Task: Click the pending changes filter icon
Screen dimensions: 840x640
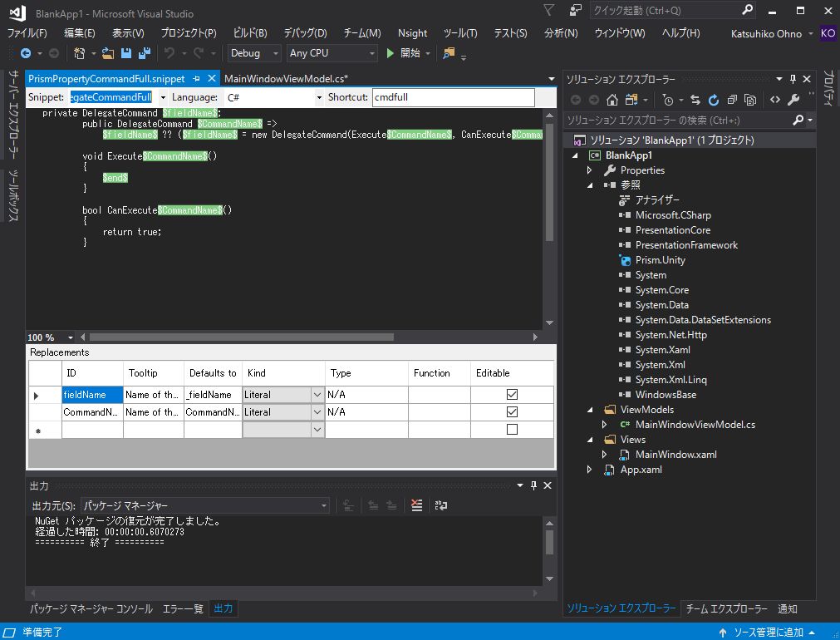Action: (x=667, y=100)
